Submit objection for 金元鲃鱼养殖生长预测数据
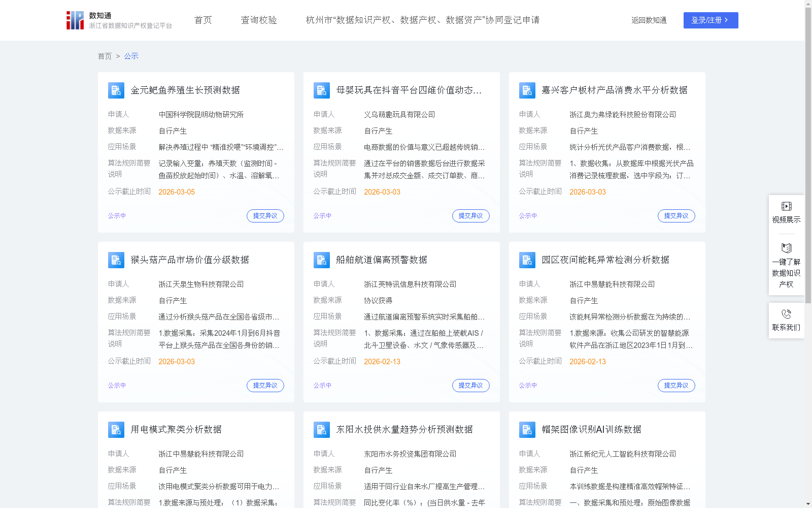812x508 pixels. (x=265, y=216)
